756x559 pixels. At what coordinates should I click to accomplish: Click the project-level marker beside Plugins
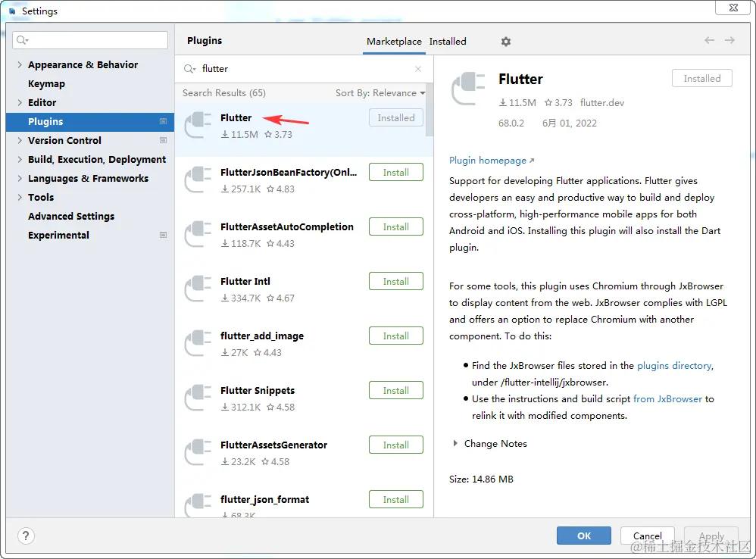pyautogui.click(x=163, y=121)
